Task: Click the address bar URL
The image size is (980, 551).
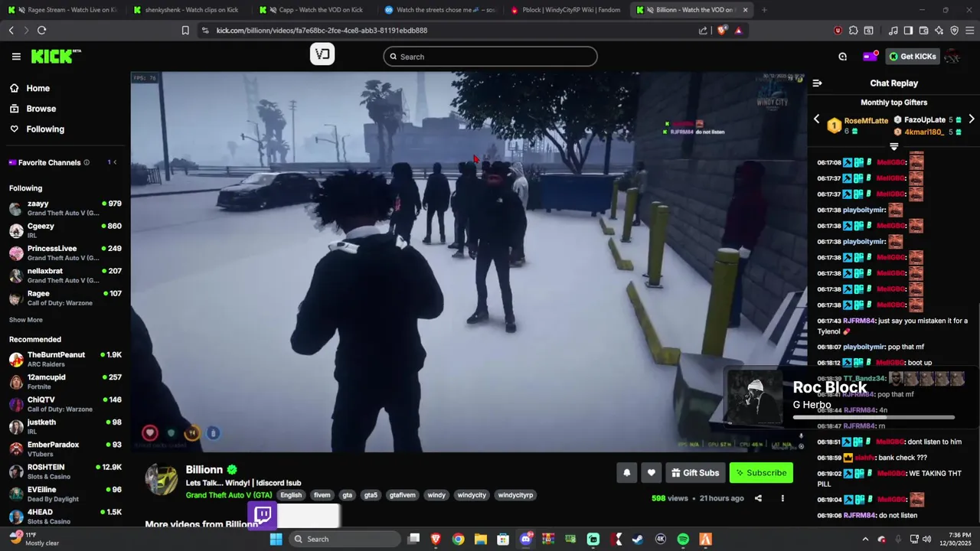Action: coord(322,31)
